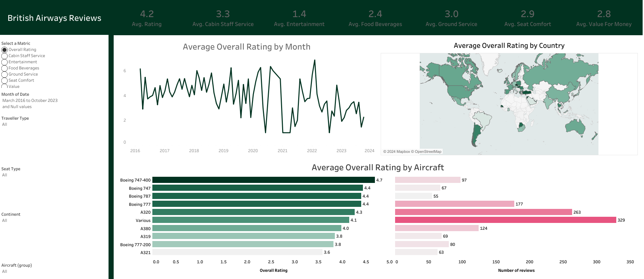Click the Number of reviews axis label
The width and height of the screenshot is (644, 279).
coord(516,270)
